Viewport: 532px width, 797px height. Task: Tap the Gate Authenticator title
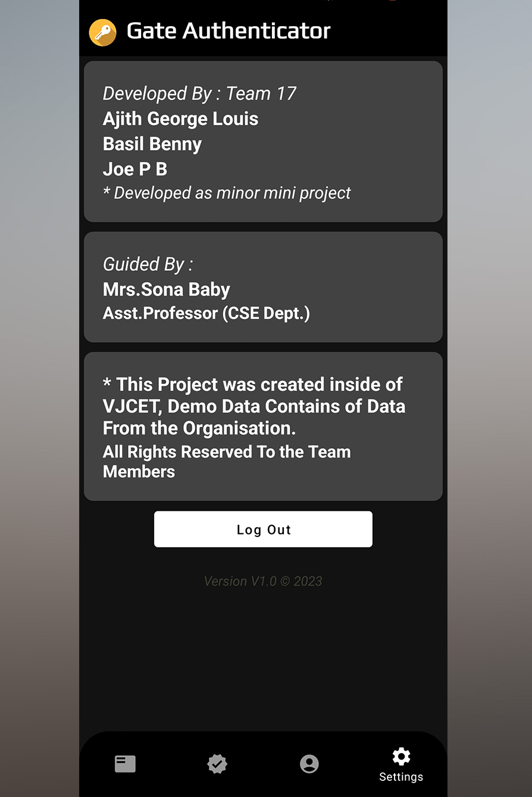229,31
